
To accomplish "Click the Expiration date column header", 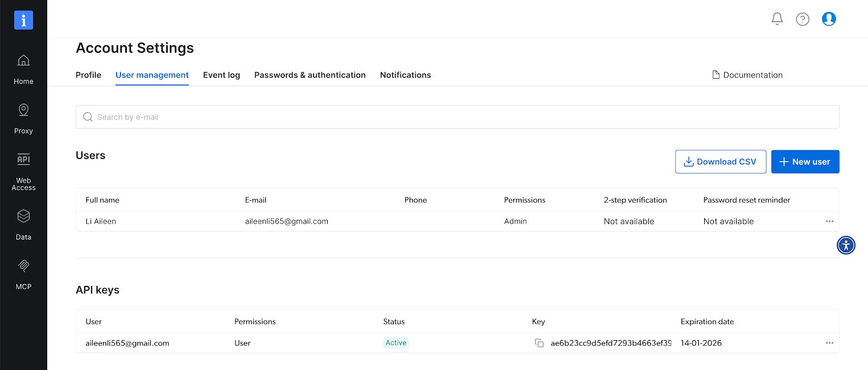I will coord(707,322).
